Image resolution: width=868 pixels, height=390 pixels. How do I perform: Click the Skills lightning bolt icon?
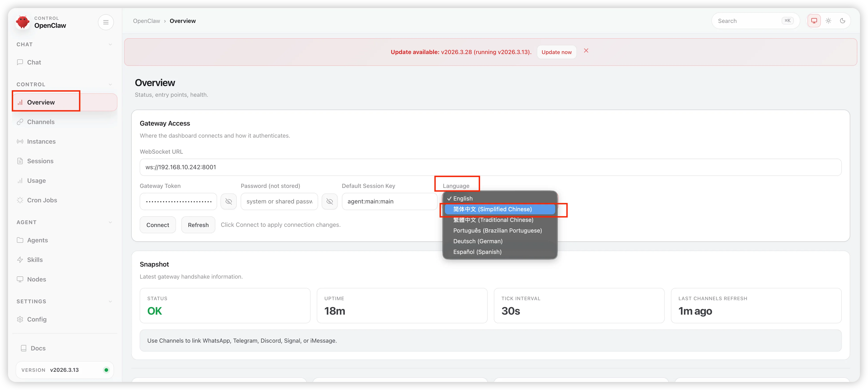coord(20,260)
